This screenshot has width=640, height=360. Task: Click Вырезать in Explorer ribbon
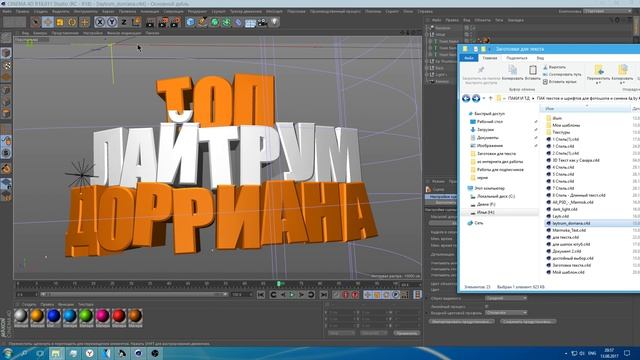(x=555, y=67)
